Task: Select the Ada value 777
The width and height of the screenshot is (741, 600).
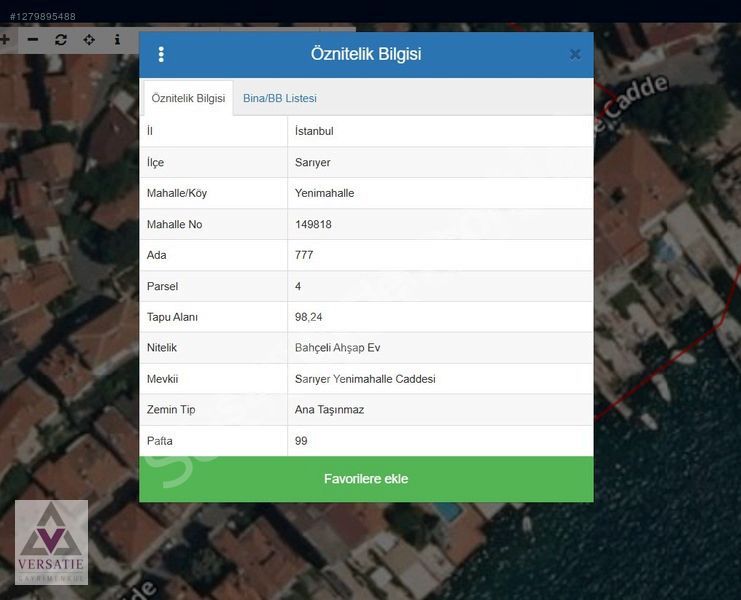Action: click(x=304, y=255)
